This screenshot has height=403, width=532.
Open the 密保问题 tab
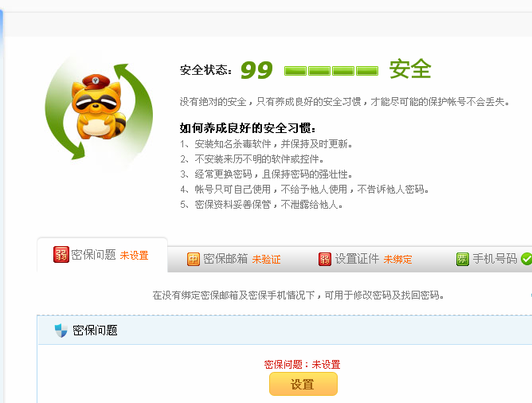coord(102,255)
